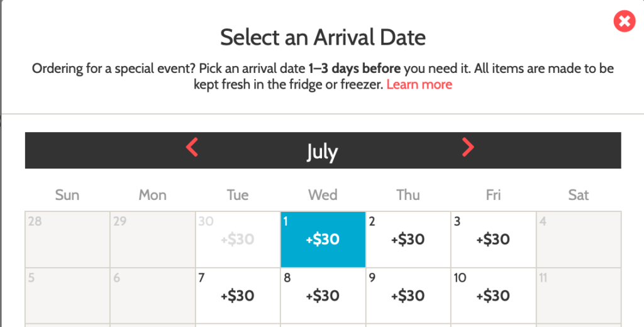This screenshot has height=327, width=644.
Task: Click the disabled June 28 cell
Action: (x=67, y=240)
